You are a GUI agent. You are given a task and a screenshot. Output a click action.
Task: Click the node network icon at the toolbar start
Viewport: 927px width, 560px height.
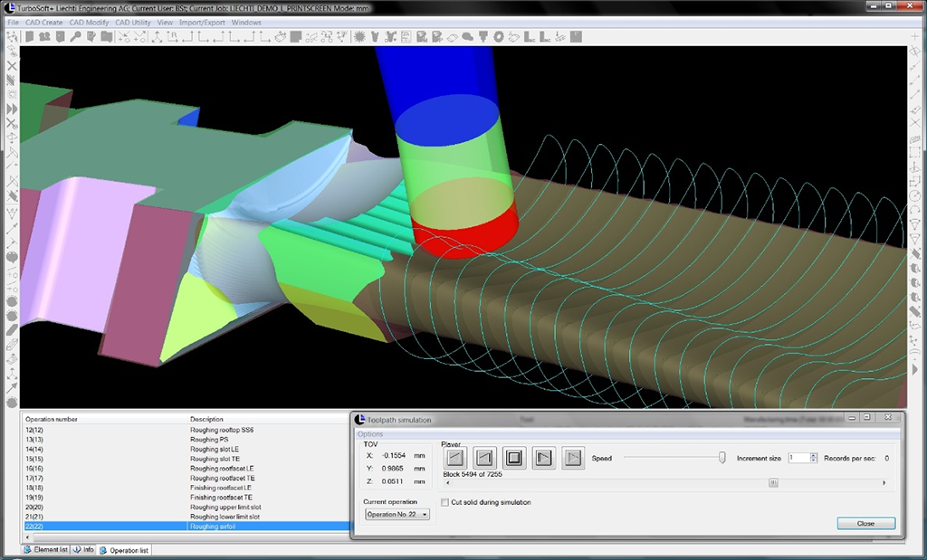(x=12, y=36)
